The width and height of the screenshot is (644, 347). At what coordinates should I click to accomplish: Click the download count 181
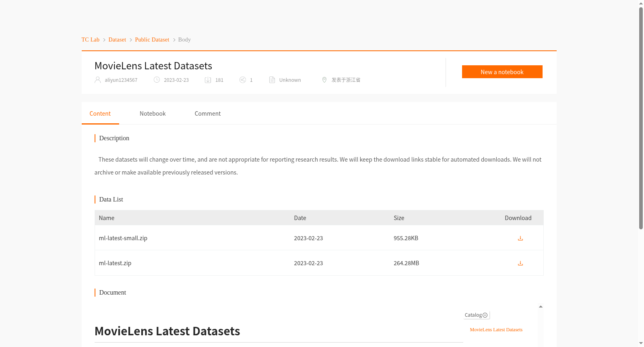click(219, 80)
